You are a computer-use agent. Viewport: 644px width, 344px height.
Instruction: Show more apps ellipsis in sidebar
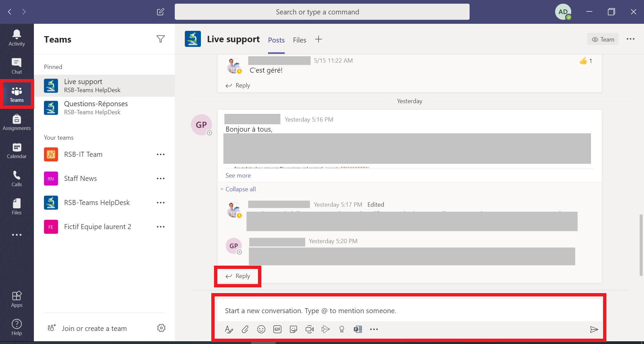17,235
